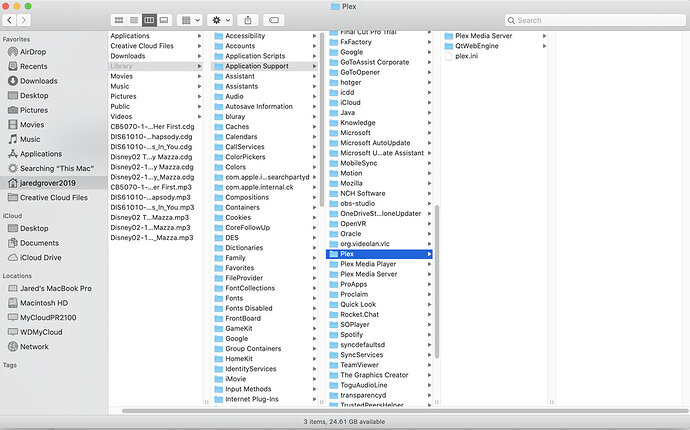
Task: Open the gear action menu
Action: click(220, 20)
